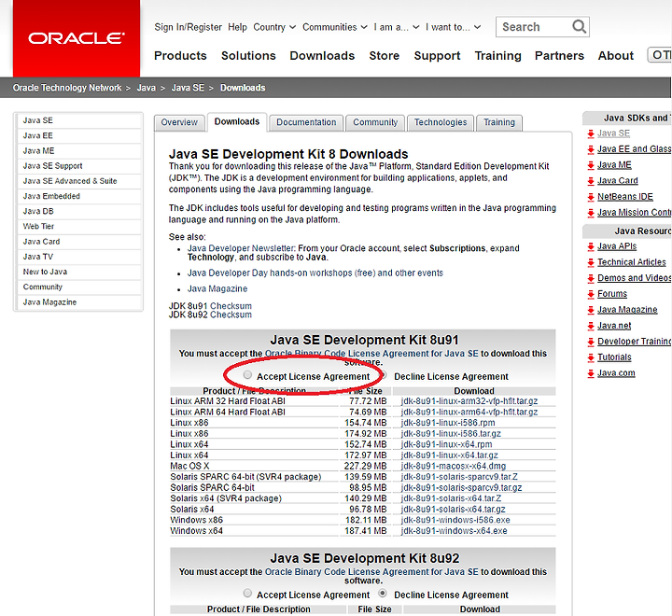
Task: Open the Java Developer Day workshops link
Action: 315,273
